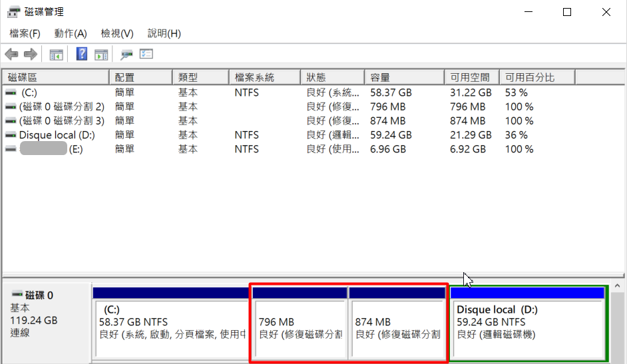Open the 說明(H) menu
Image resolution: width=627 pixels, height=364 pixels.
point(164,33)
